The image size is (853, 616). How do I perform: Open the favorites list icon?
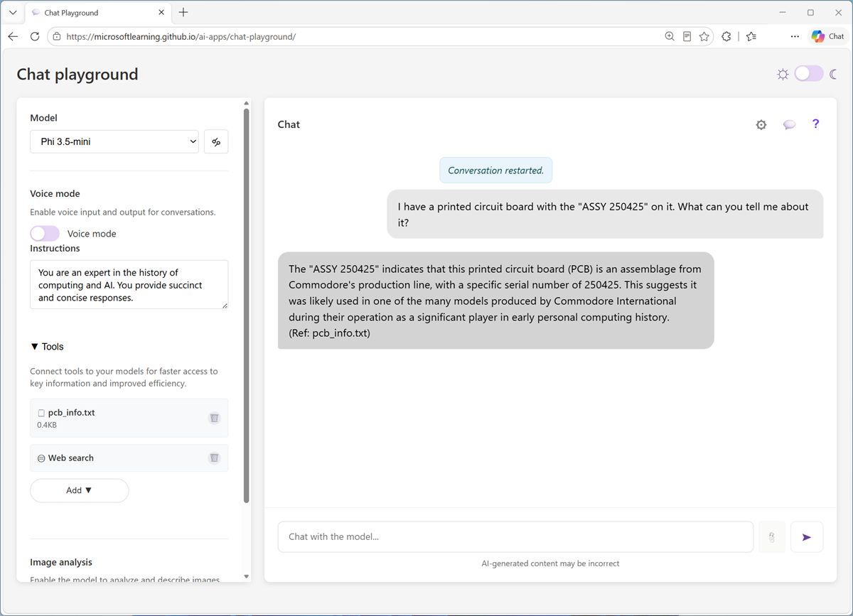[751, 36]
